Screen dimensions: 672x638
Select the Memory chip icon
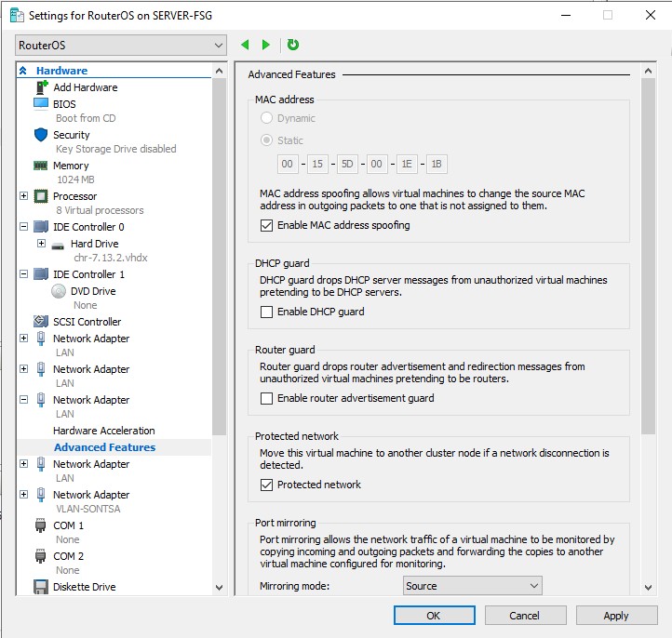[41, 166]
